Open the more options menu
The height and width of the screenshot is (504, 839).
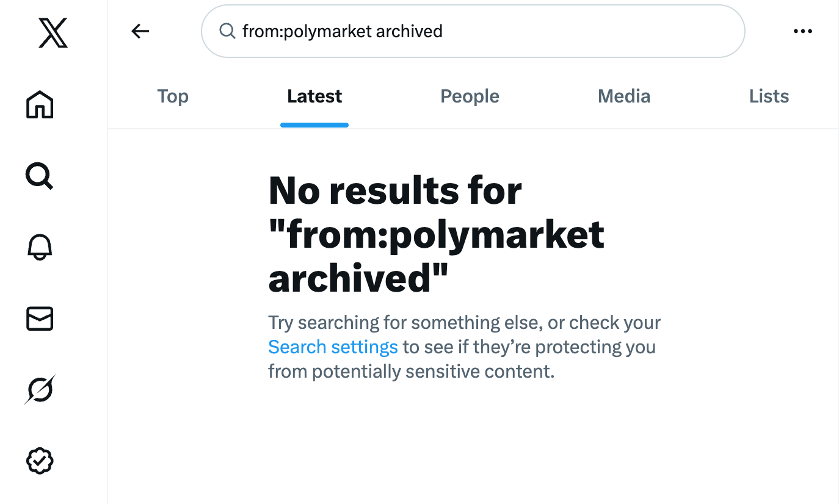click(802, 31)
